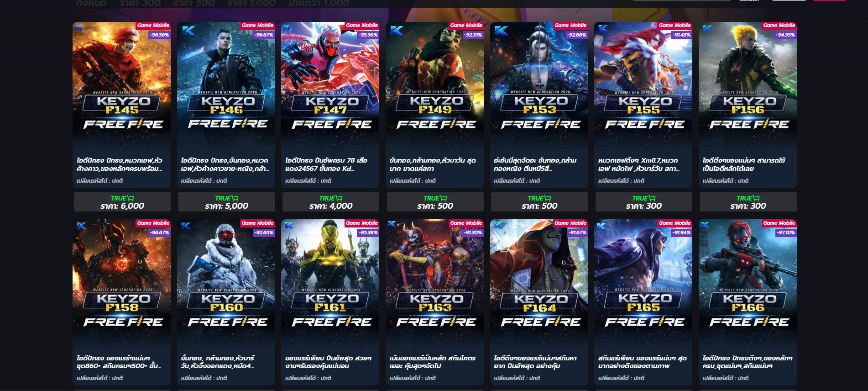The height and width of the screenshot is (391, 868).
Task: Click the TRUE buy button for KEYZO F156
Action: click(x=748, y=202)
